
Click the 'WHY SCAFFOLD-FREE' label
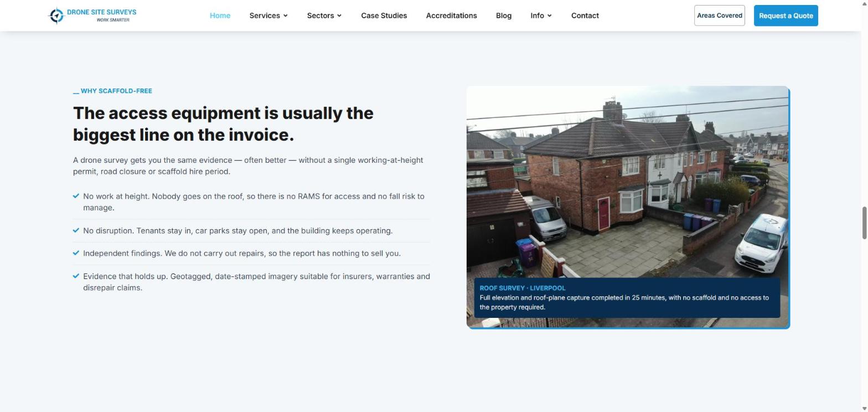pyautogui.click(x=112, y=91)
